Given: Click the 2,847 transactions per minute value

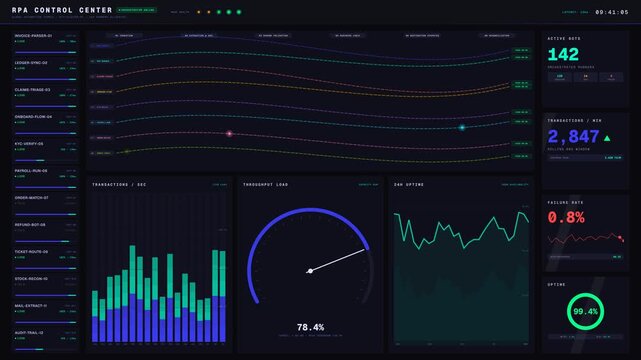Looking at the screenshot, I should coord(573,136).
